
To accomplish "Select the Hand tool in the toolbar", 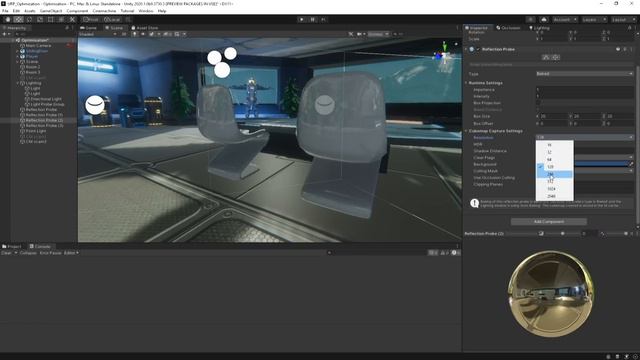I will click(x=8, y=19).
